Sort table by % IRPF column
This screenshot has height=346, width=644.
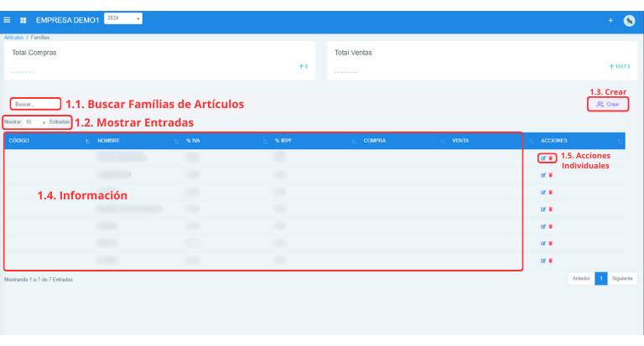(314, 141)
